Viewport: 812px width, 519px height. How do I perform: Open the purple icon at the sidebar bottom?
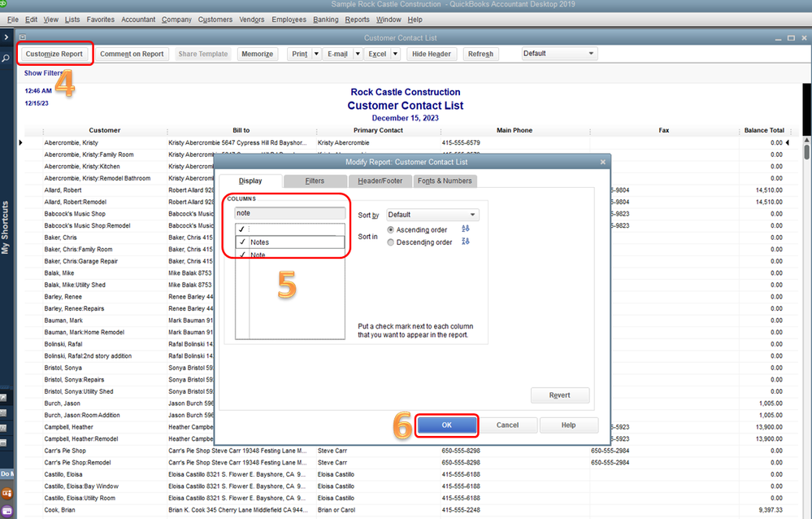tap(7, 511)
